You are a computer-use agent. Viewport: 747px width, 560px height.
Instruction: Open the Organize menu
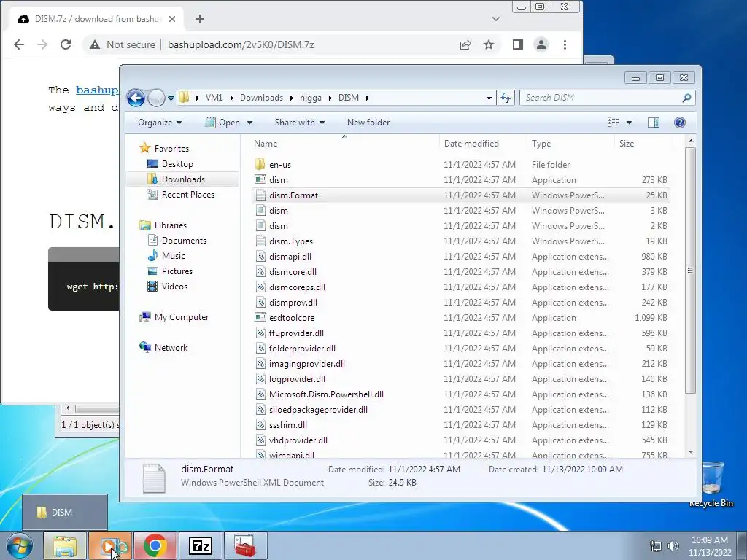coord(160,122)
